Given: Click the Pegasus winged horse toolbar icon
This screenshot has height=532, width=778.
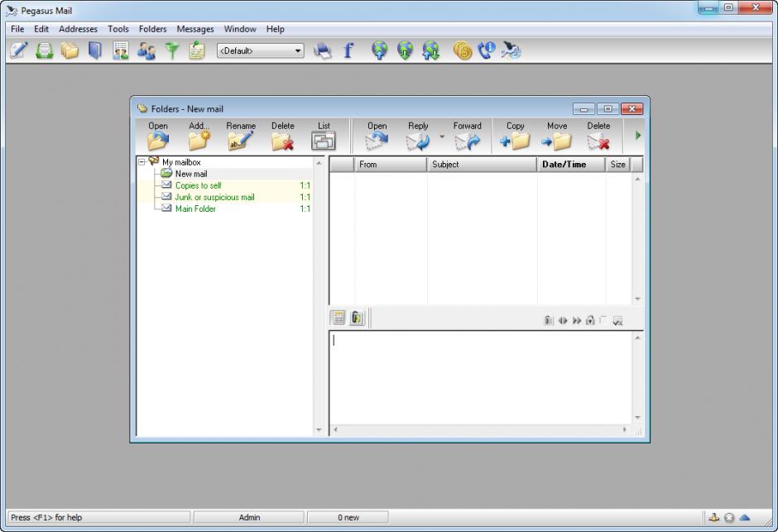Looking at the screenshot, I should click(x=511, y=50).
